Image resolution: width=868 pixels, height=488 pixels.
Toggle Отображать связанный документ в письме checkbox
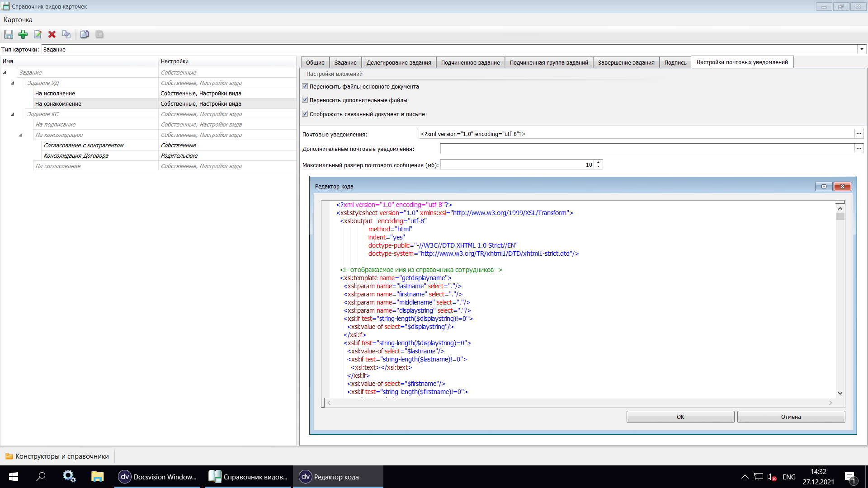(x=305, y=114)
